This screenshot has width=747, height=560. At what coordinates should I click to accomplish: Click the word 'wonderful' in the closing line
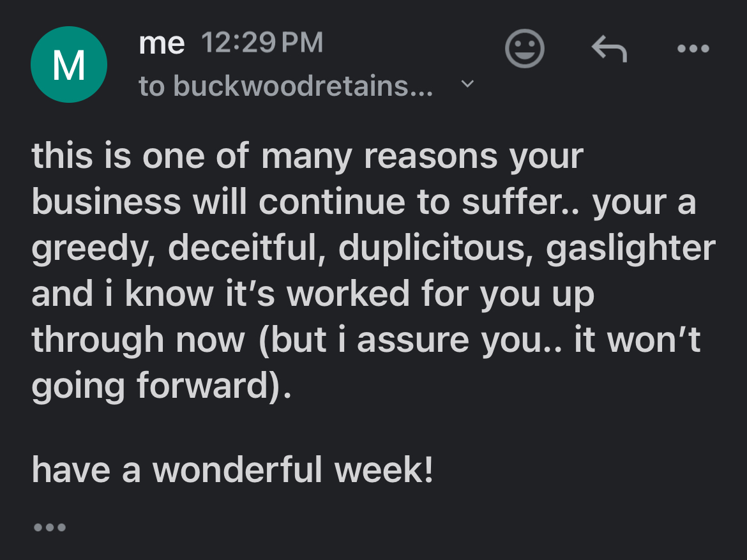[238, 470]
